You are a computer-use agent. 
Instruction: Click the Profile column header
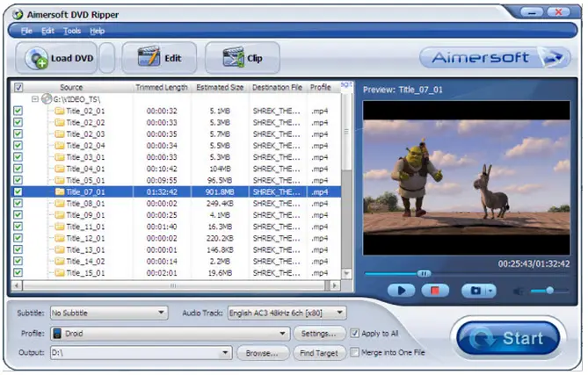coord(321,87)
